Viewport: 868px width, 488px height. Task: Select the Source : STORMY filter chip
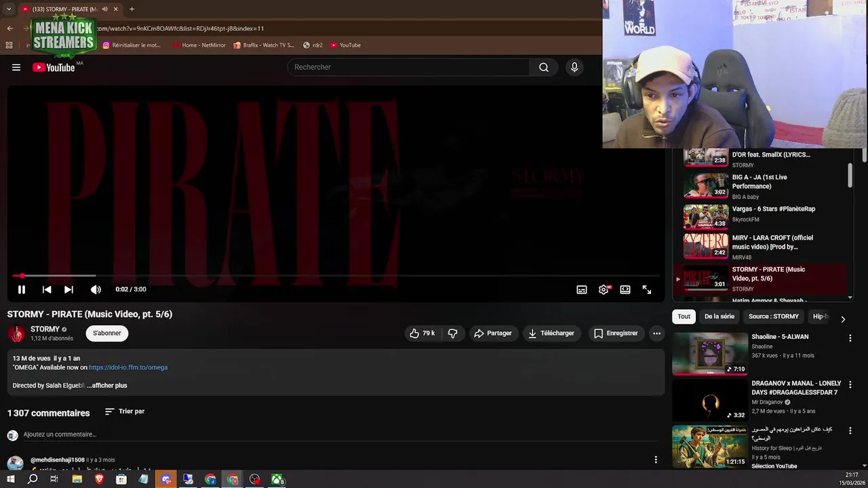click(x=774, y=317)
